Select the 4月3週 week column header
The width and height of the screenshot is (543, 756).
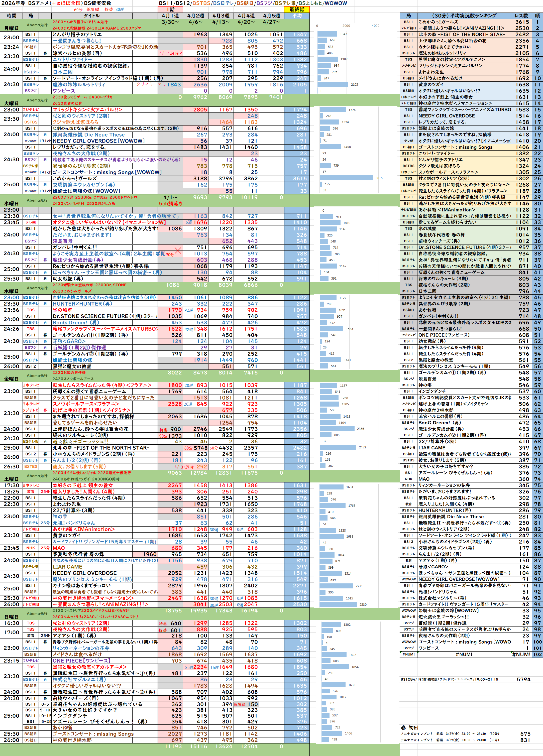coord(221,16)
